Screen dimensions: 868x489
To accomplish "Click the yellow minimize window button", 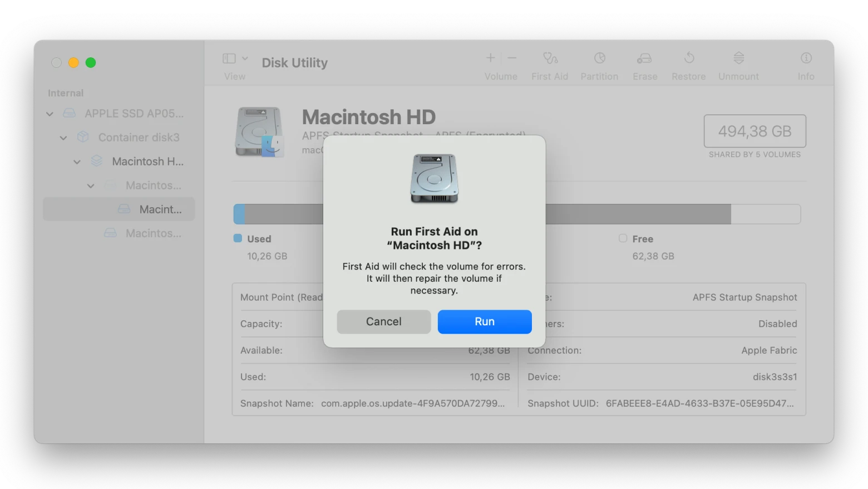I will point(73,62).
